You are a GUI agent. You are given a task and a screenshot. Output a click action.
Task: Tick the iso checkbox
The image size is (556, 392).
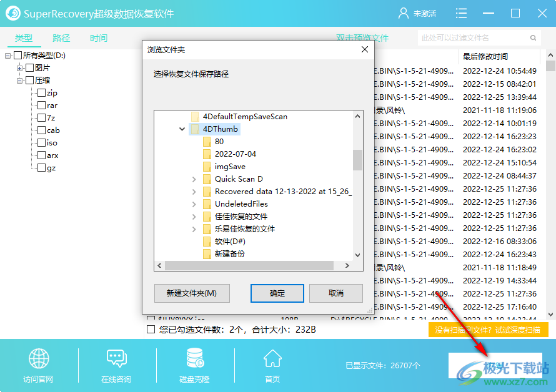[41, 143]
